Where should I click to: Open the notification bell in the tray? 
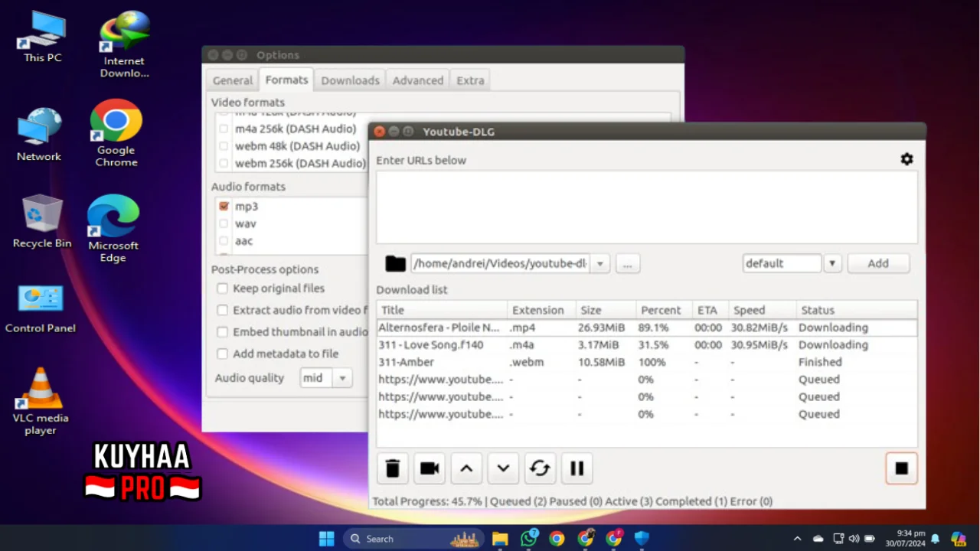point(935,539)
